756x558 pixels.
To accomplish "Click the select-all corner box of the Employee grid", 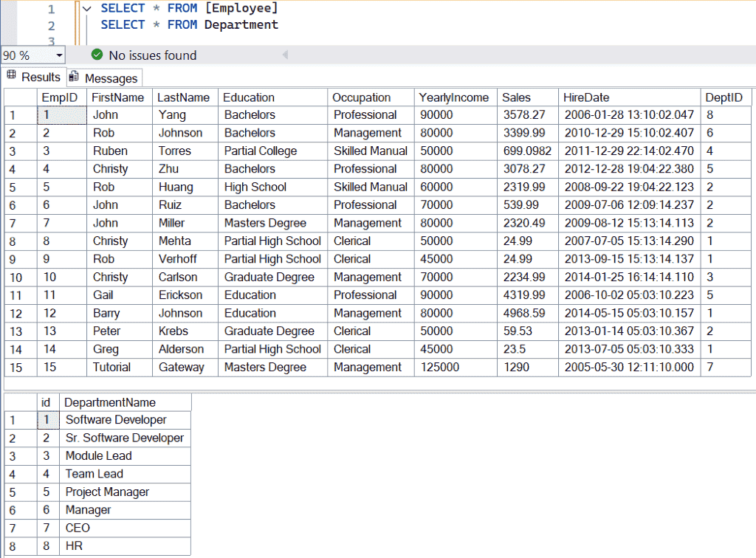I will (x=20, y=97).
